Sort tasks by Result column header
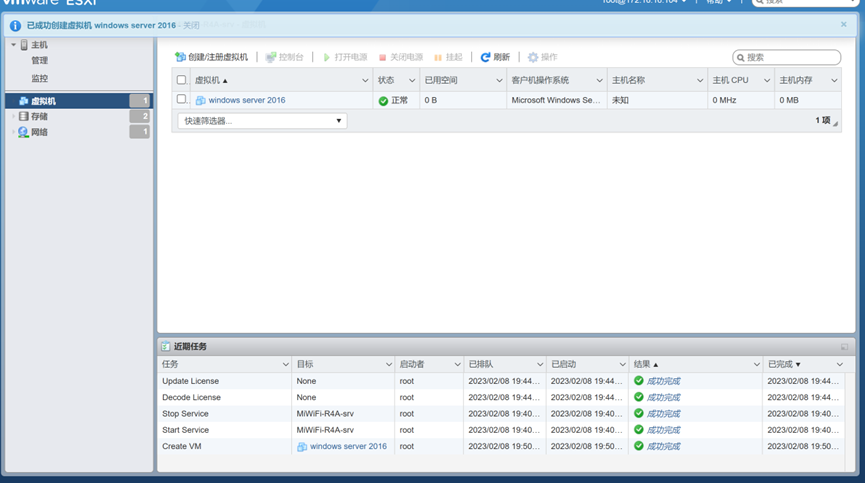Screen dimensions: 865x483 [x=642, y=364]
